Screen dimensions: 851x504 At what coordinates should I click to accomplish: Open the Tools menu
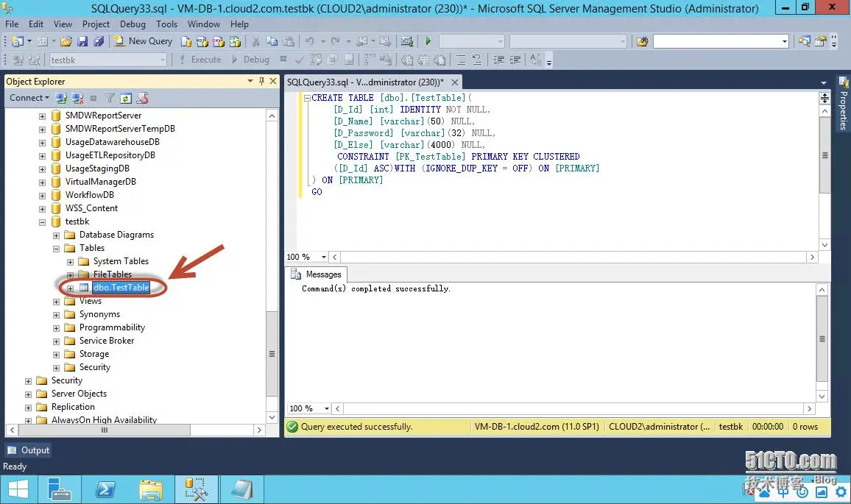[x=166, y=24]
